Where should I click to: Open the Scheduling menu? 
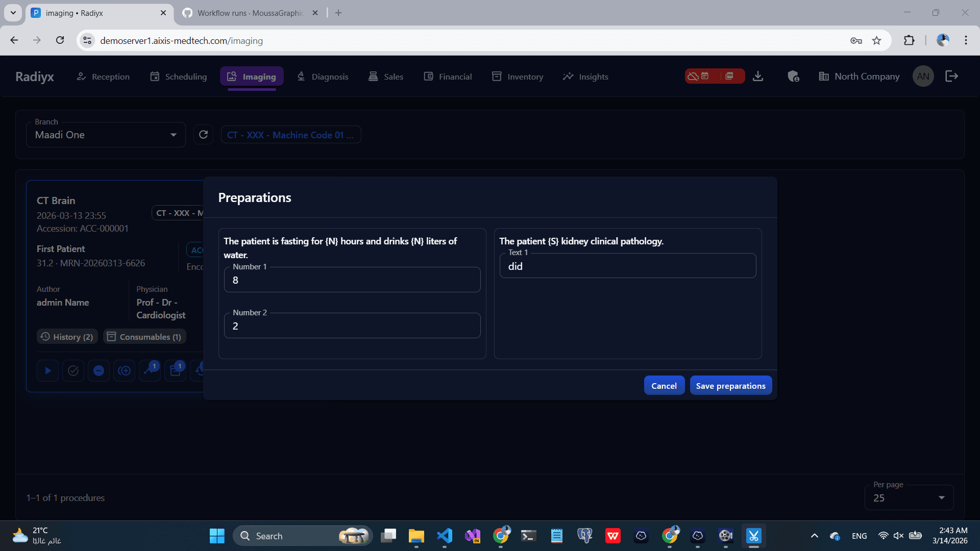179,77
